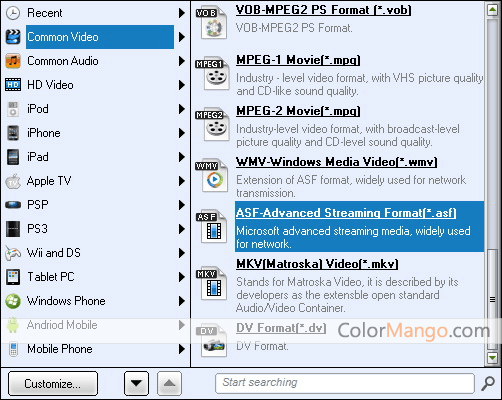Select the WMV file format icon
Screen dimensions: 502x400
point(212,175)
